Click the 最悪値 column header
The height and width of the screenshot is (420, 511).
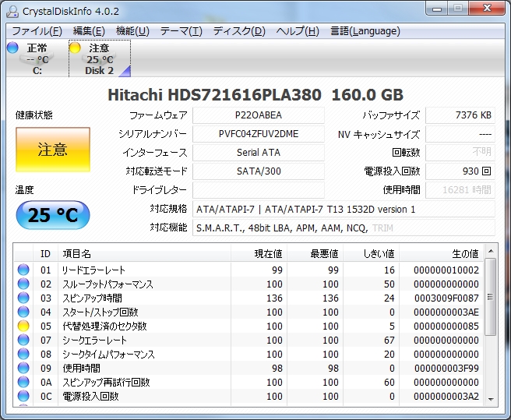point(315,253)
